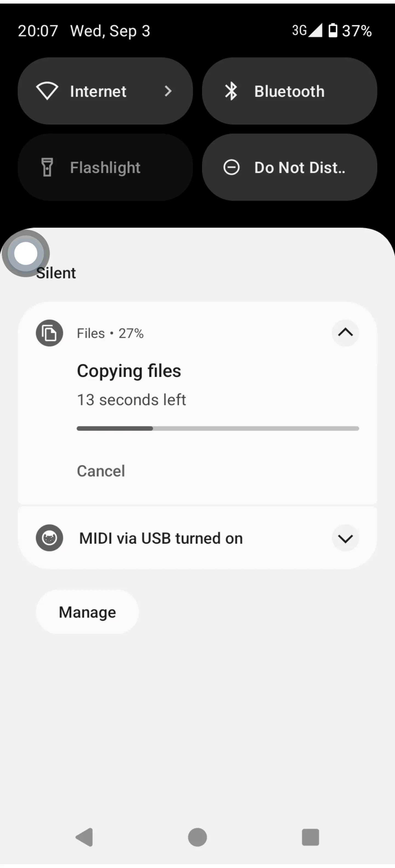Expand the MIDI via USB notification
Viewport: 395px width, 868px height.
345,538
